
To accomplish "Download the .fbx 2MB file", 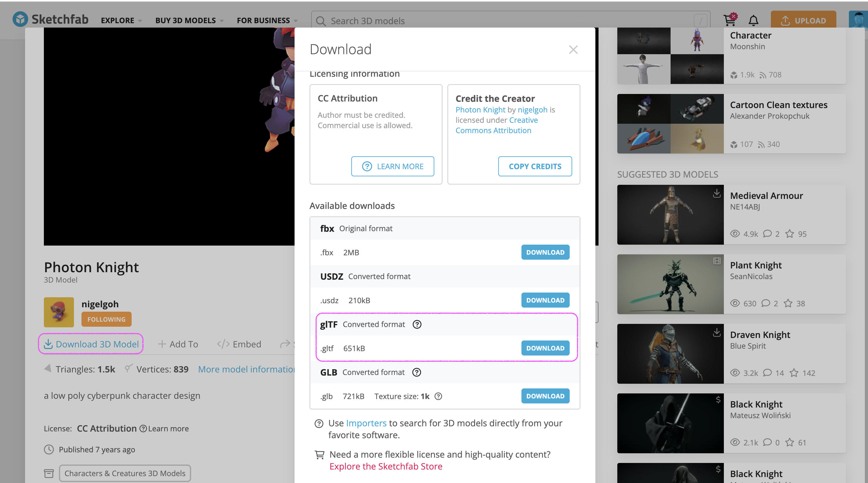I will [545, 252].
